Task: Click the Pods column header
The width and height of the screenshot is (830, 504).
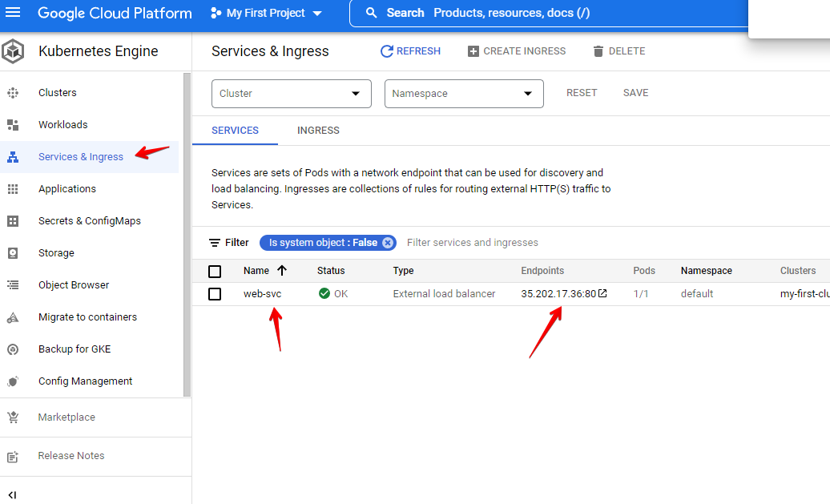Action: pos(644,271)
